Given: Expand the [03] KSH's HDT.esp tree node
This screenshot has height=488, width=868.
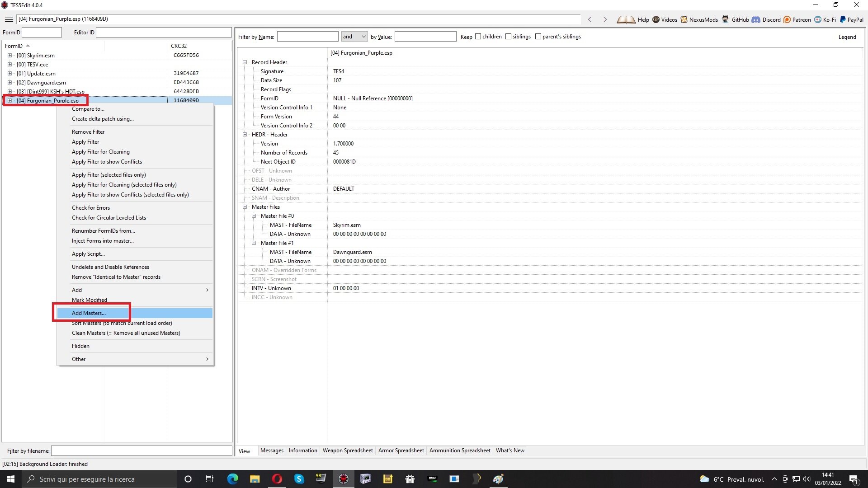Looking at the screenshot, I should coord(9,92).
